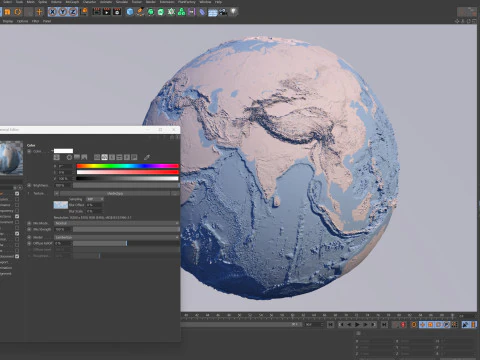Toggle the Z axis lock
The image size is (480, 360).
click(x=73, y=12)
